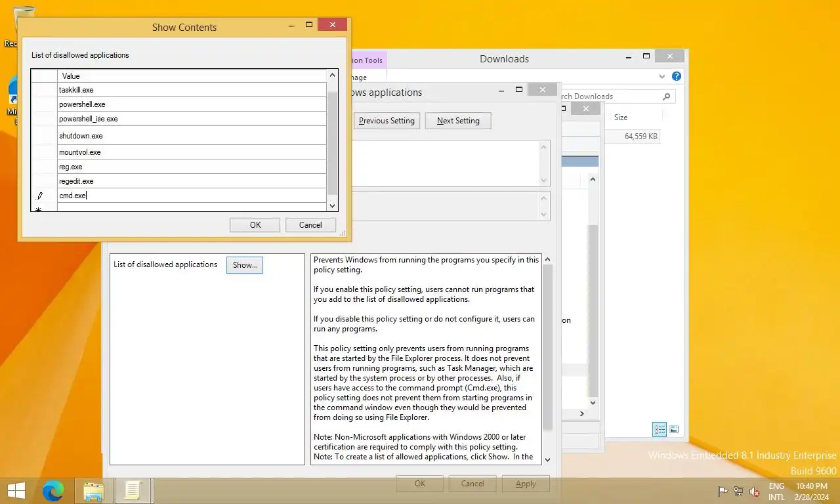Launch Microsoft Edge from the taskbar
This screenshot has width=840, height=504.
(53, 490)
